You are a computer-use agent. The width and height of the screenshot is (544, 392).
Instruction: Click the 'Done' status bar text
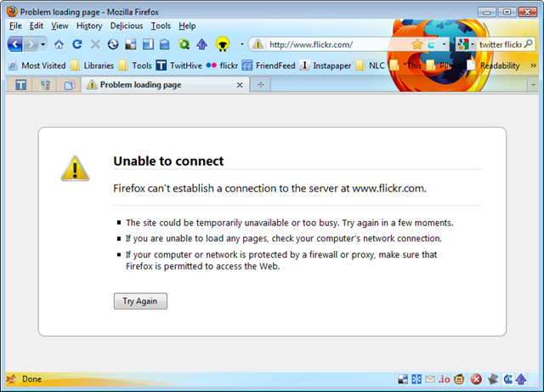(32, 378)
